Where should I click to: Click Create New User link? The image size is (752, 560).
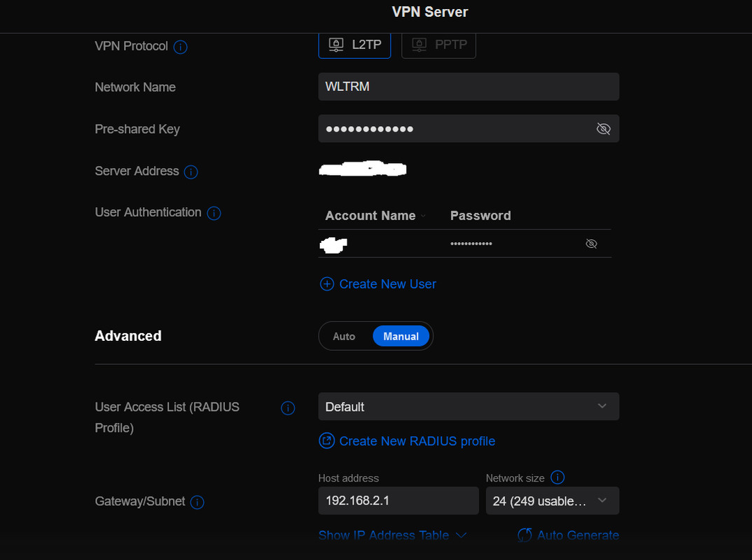[387, 283]
